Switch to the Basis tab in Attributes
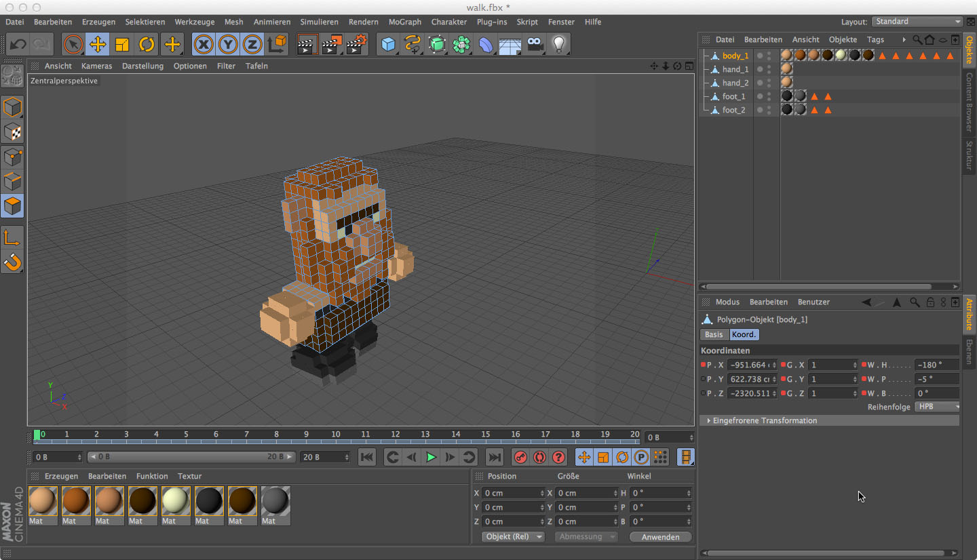 pos(714,334)
